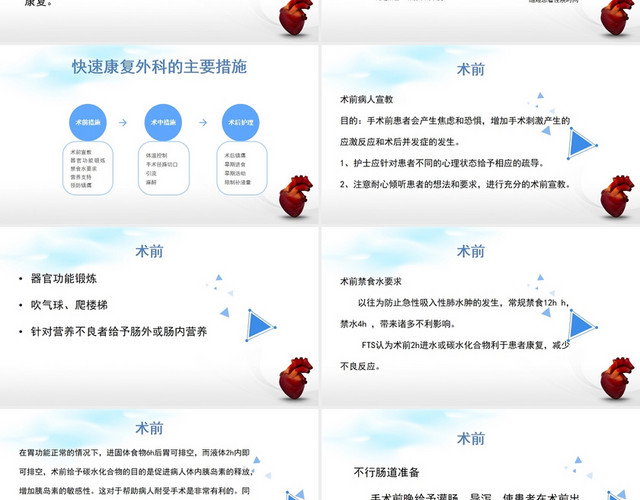
Task: Click the arrow between 术中措施 and 术后护理
Action: (x=203, y=122)
